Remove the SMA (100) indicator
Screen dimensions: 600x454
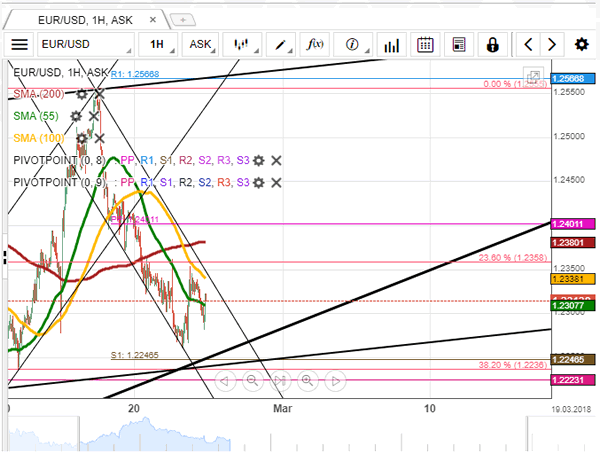coord(99,138)
